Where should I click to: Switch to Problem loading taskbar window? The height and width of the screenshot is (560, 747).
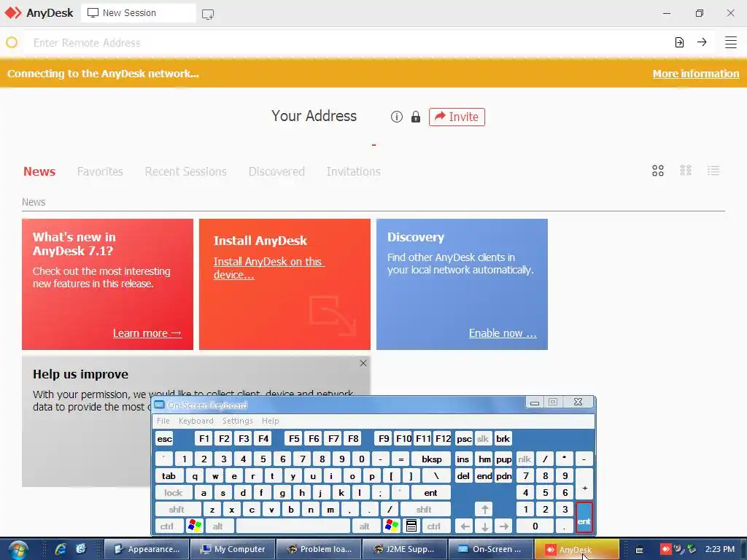point(319,549)
